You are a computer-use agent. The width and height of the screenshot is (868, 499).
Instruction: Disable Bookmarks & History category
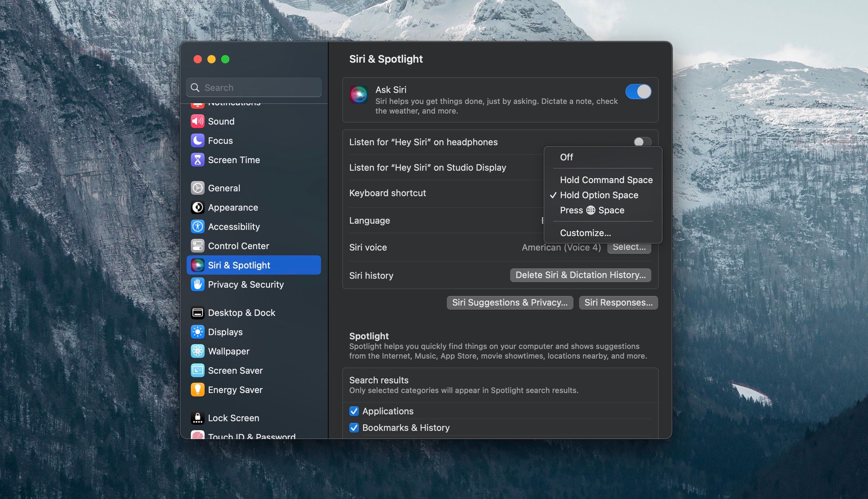(354, 427)
